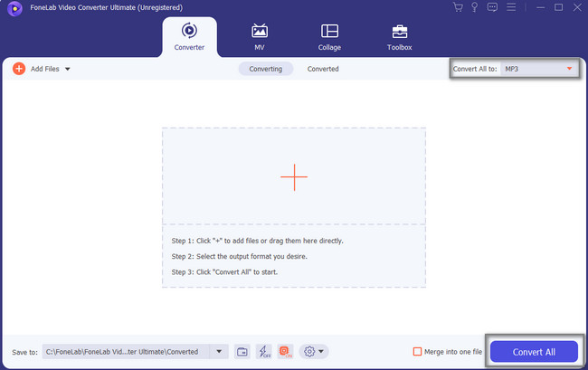Image resolution: width=588 pixels, height=370 pixels.
Task: Click the Step 2 instruction text
Action: (x=239, y=256)
